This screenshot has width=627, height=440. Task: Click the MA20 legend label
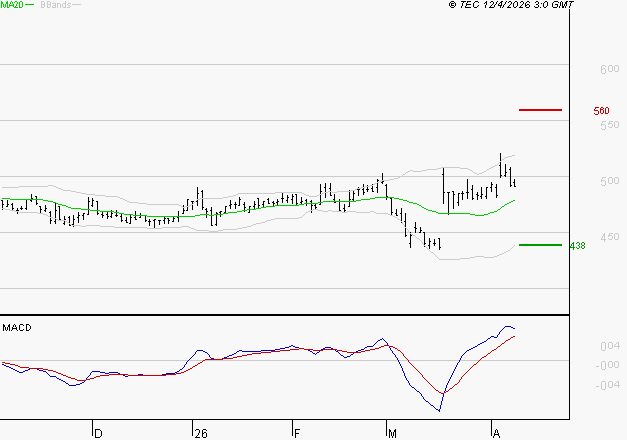coord(11,5)
